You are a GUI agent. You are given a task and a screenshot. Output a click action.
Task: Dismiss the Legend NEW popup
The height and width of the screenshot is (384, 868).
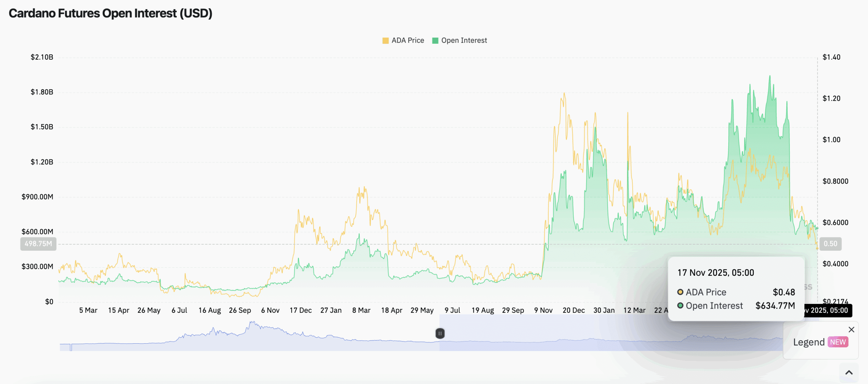[851, 329]
